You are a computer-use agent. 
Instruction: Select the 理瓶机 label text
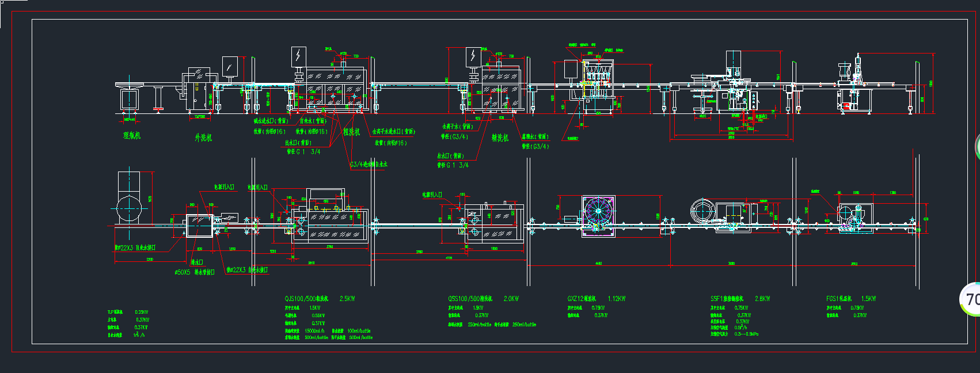pyautogui.click(x=132, y=136)
